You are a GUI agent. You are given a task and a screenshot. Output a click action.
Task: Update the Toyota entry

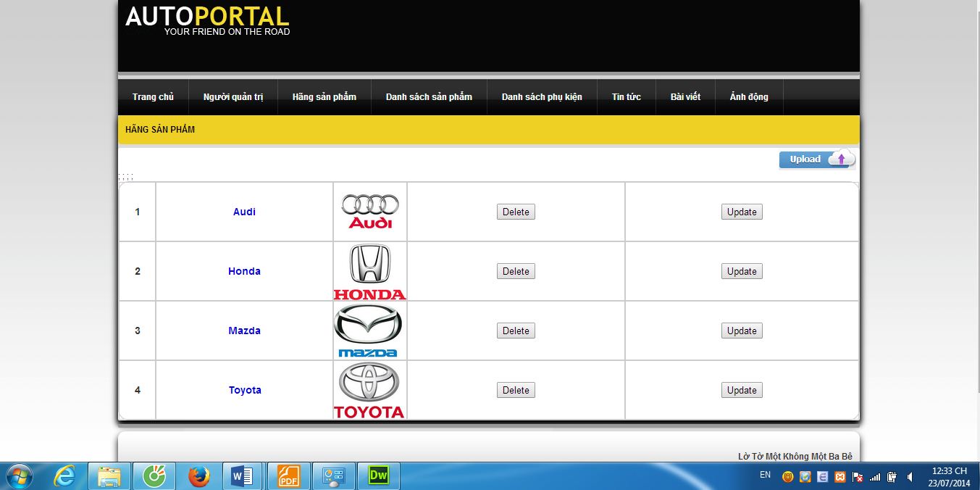(x=742, y=390)
